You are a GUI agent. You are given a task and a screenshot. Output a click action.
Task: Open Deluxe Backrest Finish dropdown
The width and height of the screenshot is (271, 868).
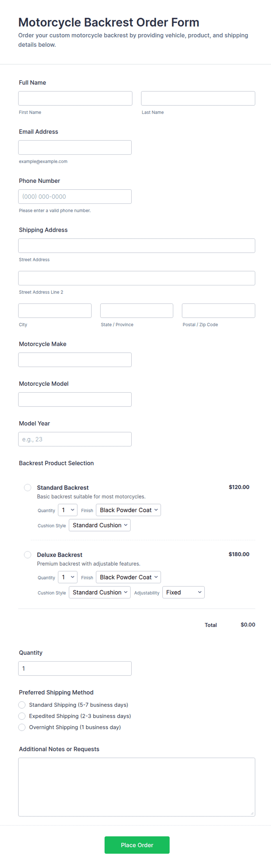coord(129,577)
